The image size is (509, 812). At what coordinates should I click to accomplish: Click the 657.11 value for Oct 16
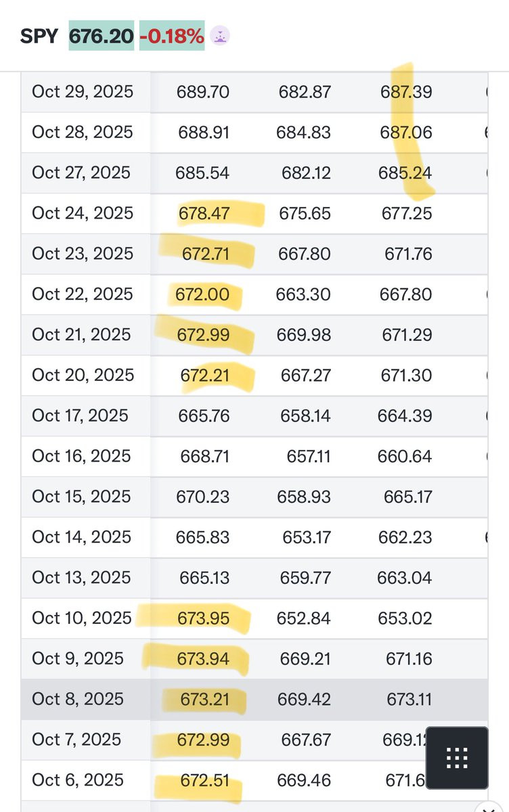(308, 457)
